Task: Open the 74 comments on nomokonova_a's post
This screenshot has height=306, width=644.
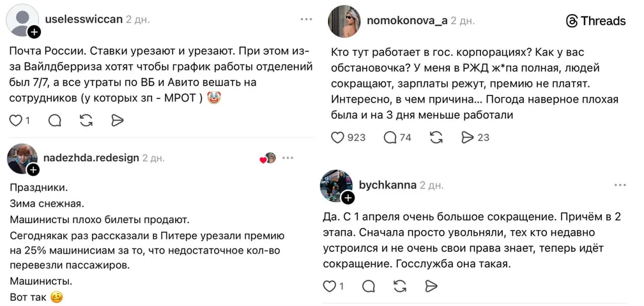Action: [x=390, y=137]
